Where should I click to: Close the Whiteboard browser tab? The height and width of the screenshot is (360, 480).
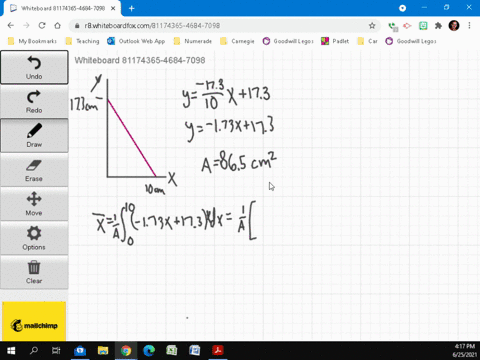113,8
